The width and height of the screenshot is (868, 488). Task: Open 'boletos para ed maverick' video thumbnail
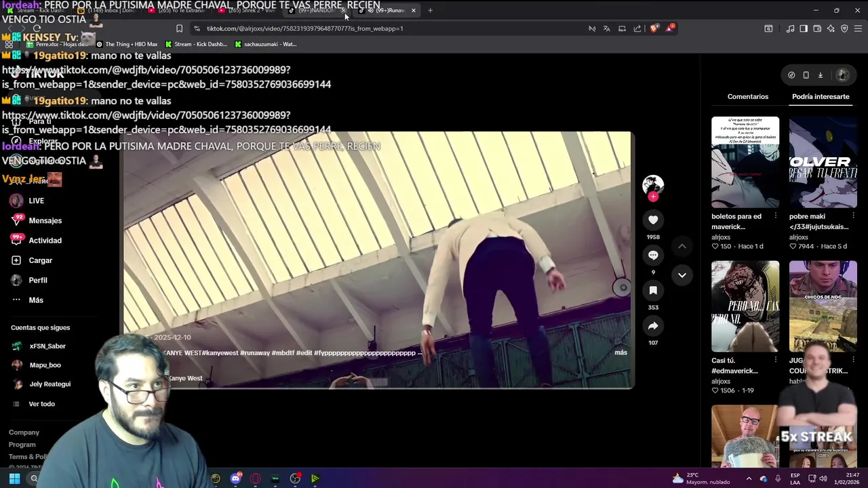point(745,162)
